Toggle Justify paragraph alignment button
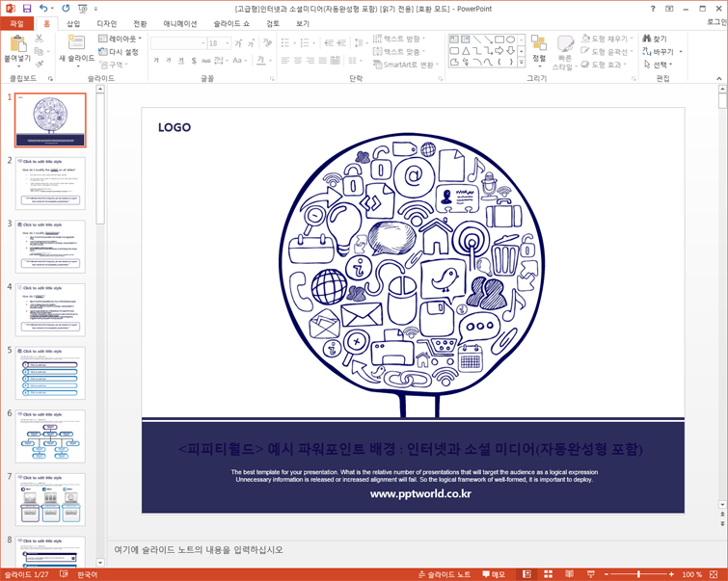 [323, 61]
